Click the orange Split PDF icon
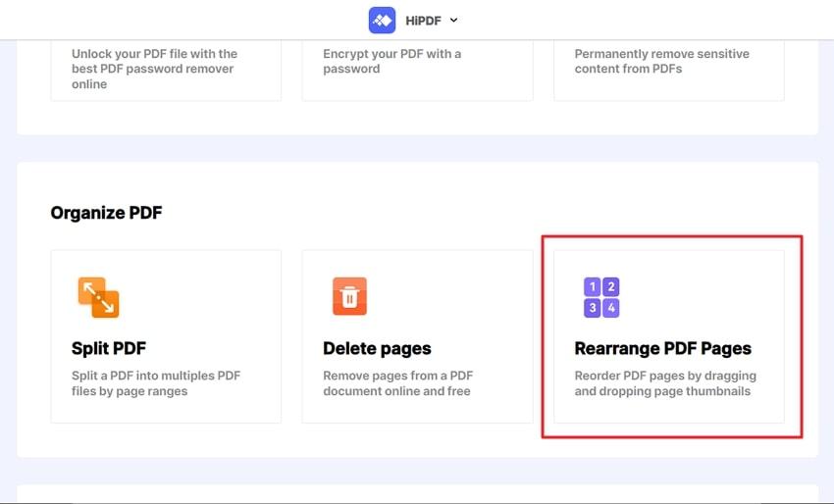 (98, 297)
